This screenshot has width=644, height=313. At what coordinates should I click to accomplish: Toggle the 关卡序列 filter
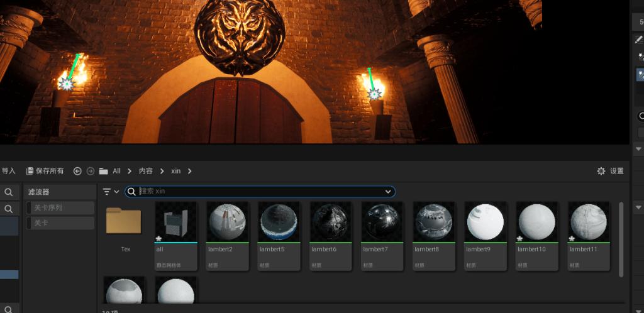[x=60, y=207]
